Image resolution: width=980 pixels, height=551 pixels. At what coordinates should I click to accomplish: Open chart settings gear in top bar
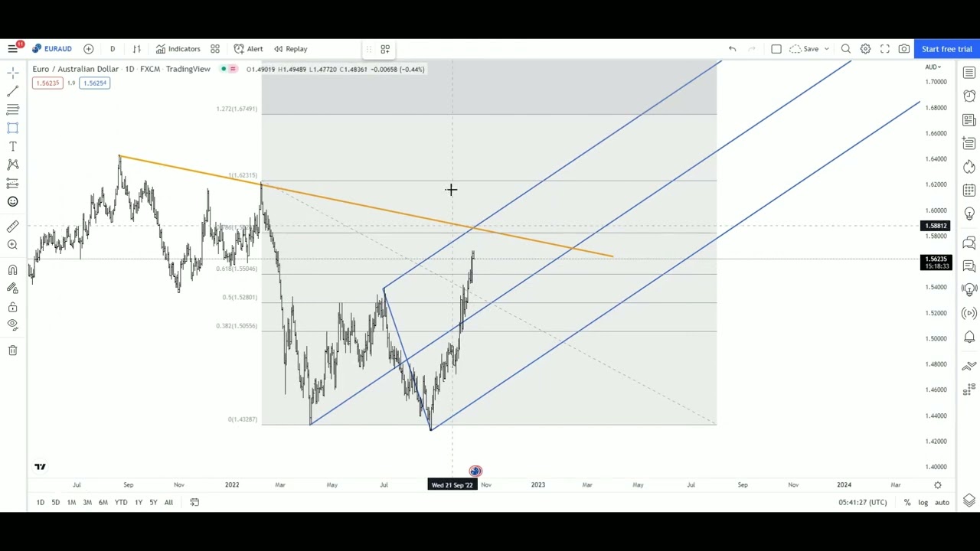[x=865, y=49]
